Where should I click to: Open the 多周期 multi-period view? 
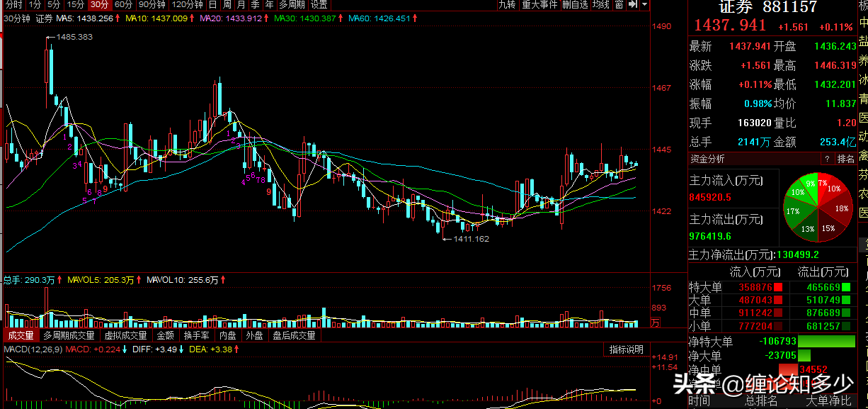click(x=292, y=4)
